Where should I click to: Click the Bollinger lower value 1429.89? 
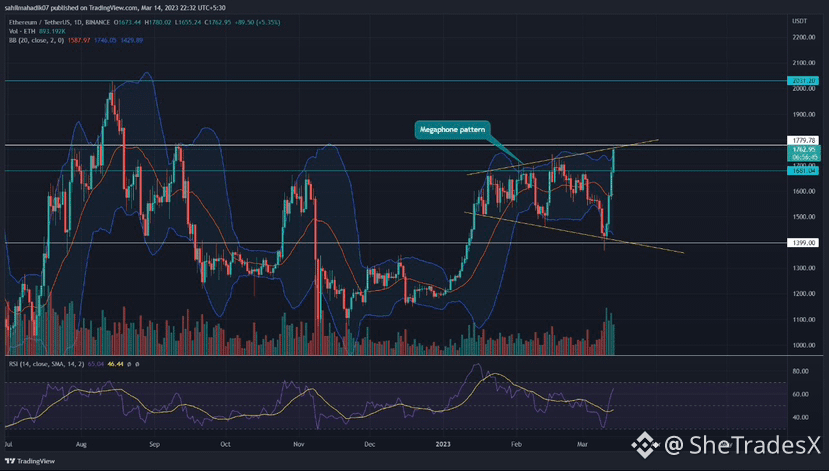132,40
